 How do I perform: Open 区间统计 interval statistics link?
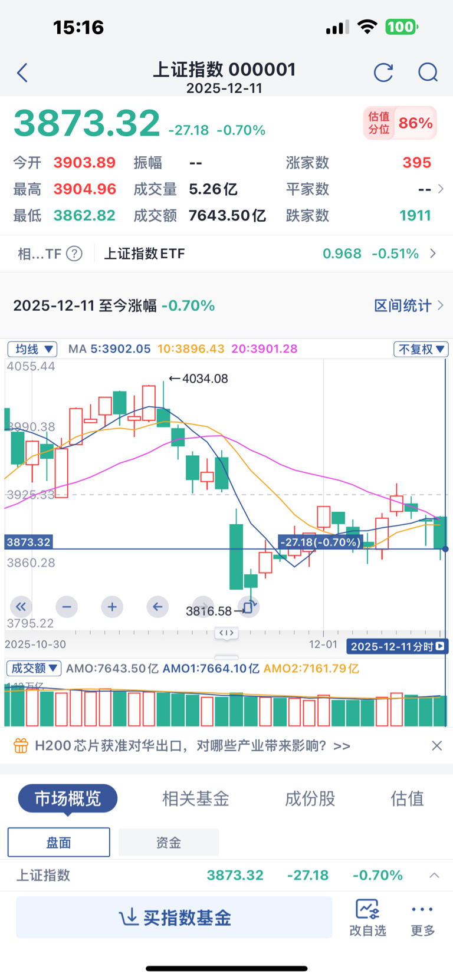click(x=408, y=305)
